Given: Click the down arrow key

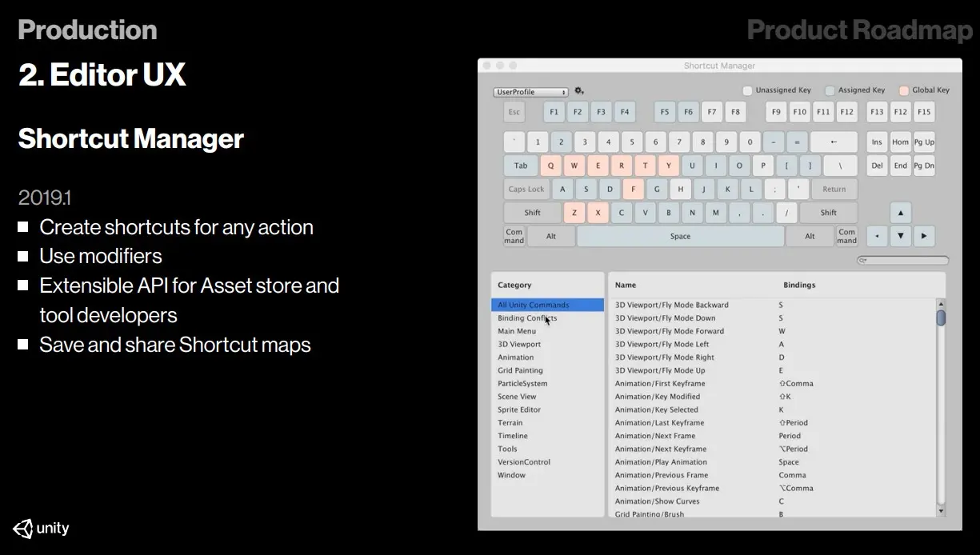Looking at the screenshot, I should [x=901, y=236].
